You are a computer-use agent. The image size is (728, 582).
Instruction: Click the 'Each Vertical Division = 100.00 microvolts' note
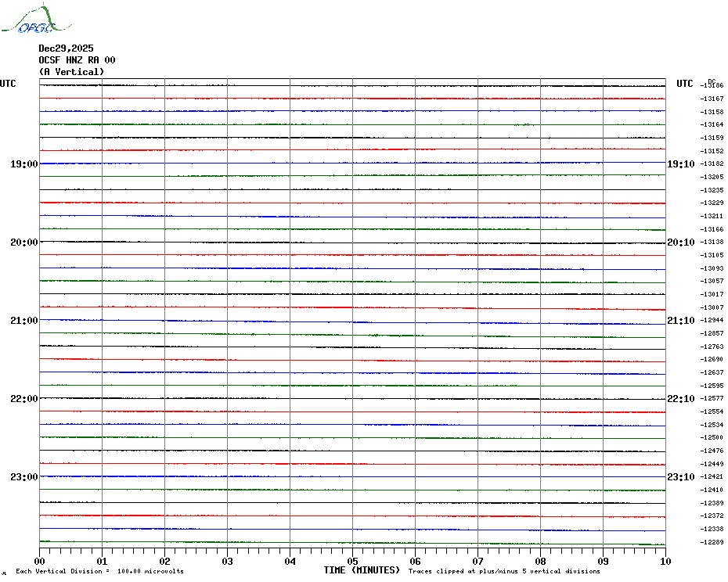[100, 571]
